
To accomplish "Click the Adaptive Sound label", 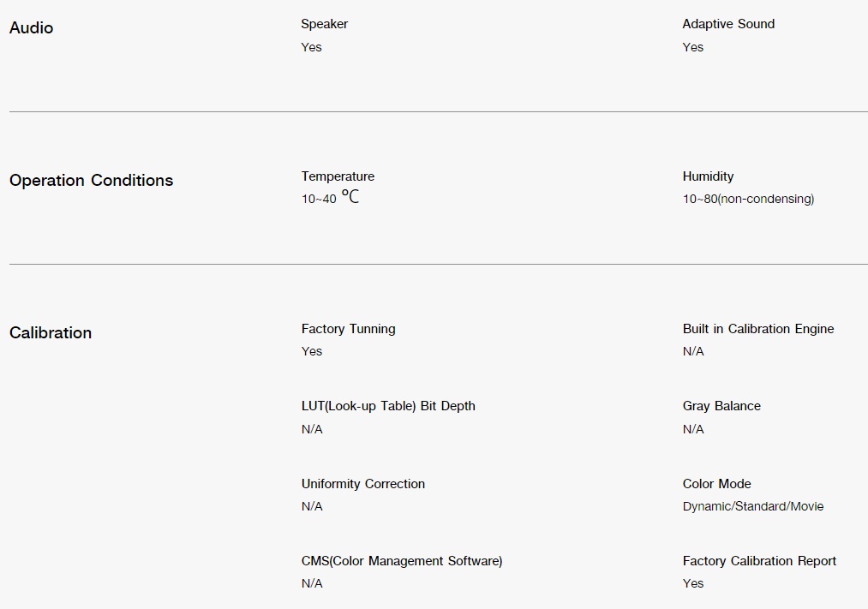I will pos(728,24).
